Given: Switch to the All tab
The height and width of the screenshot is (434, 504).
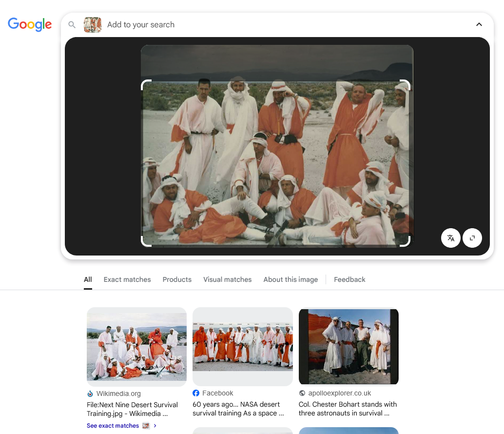Looking at the screenshot, I should click(88, 279).
